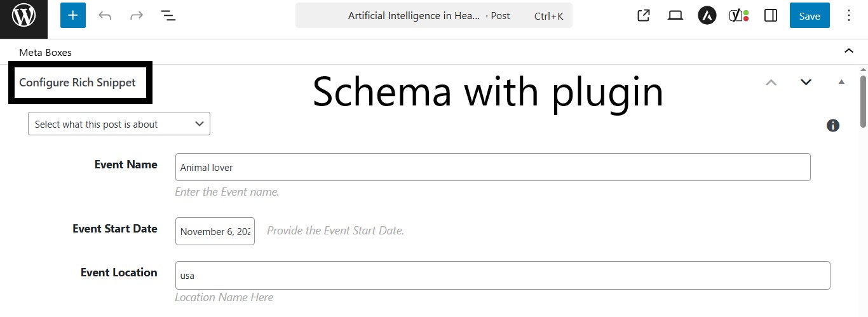This screenshot has height=317, width=868.
Task: Click the View Post external link icon
Action: coord(644,16)
